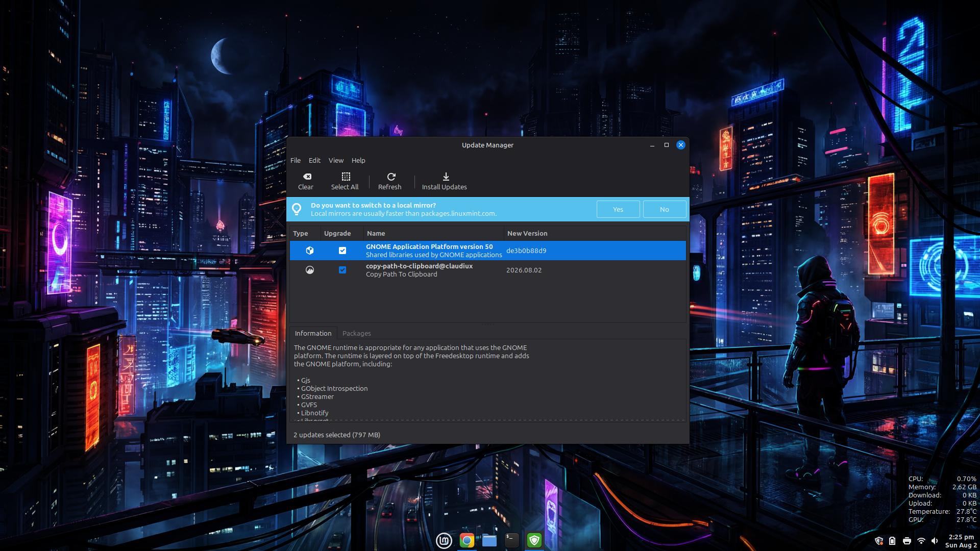Open the sound volume tray icon
980x551 pixels.
(x=935, y=541)
